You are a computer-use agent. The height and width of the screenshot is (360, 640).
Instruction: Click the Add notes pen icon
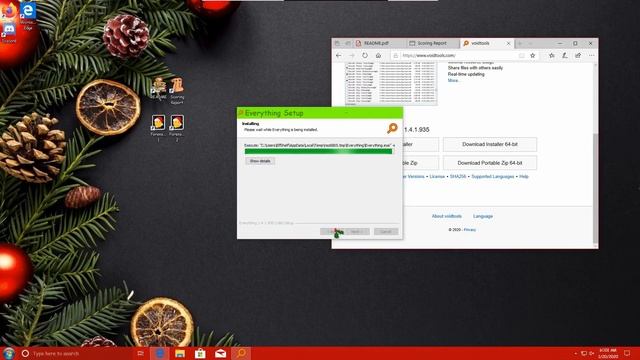[564, 56]
